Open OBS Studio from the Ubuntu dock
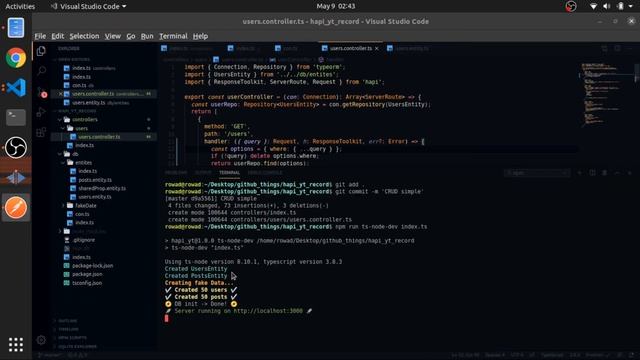 tap(16, 147)
